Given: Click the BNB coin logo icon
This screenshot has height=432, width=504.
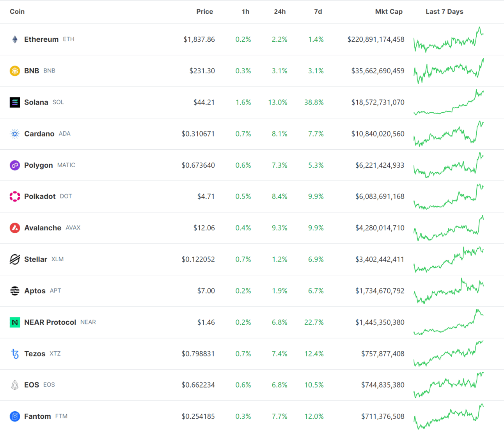Looking at the screenshot, I should [x=15, y=71].
